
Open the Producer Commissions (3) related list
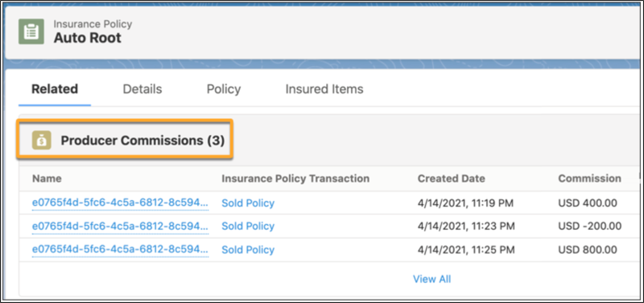coord(142,141)
